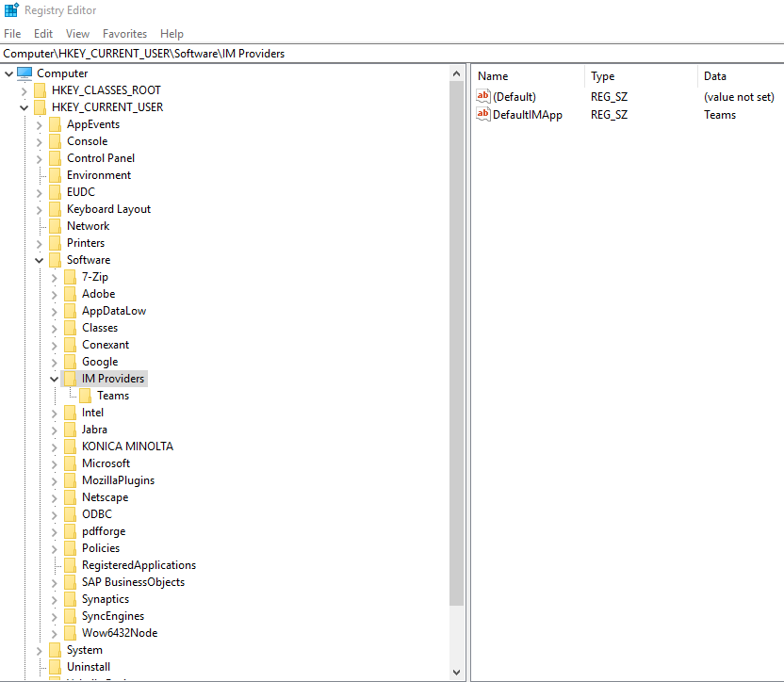Click the string icon of DefaultIMApp value
This screenshot has height=682, width=784.
click(x=483, y=115)
